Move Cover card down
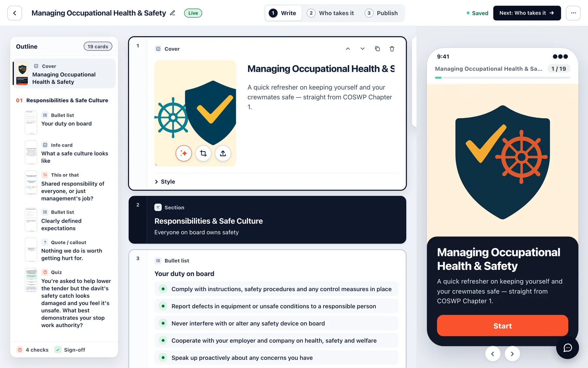This screenshot has height=368, width=588. pos(363,49)
